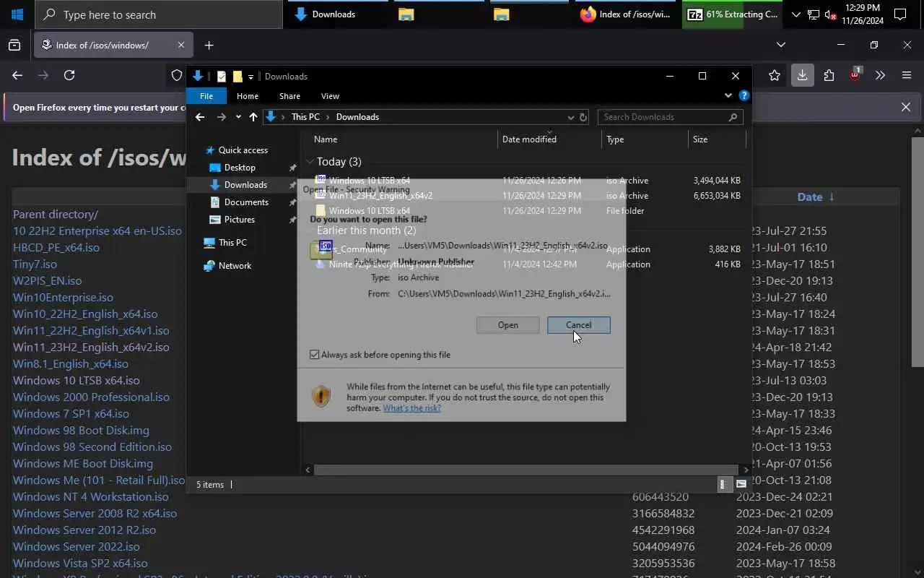Click the uBlock Origin extension icon
Screen dimensions: 924x578
[855, 75]
